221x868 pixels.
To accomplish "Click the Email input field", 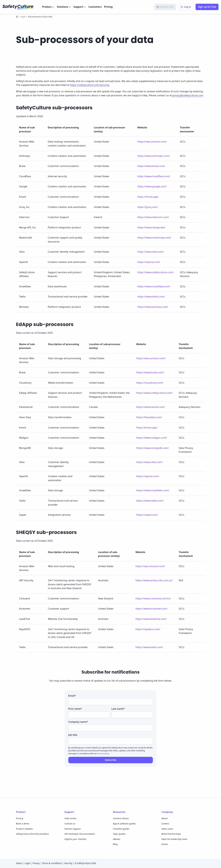I will click(110, 702).
